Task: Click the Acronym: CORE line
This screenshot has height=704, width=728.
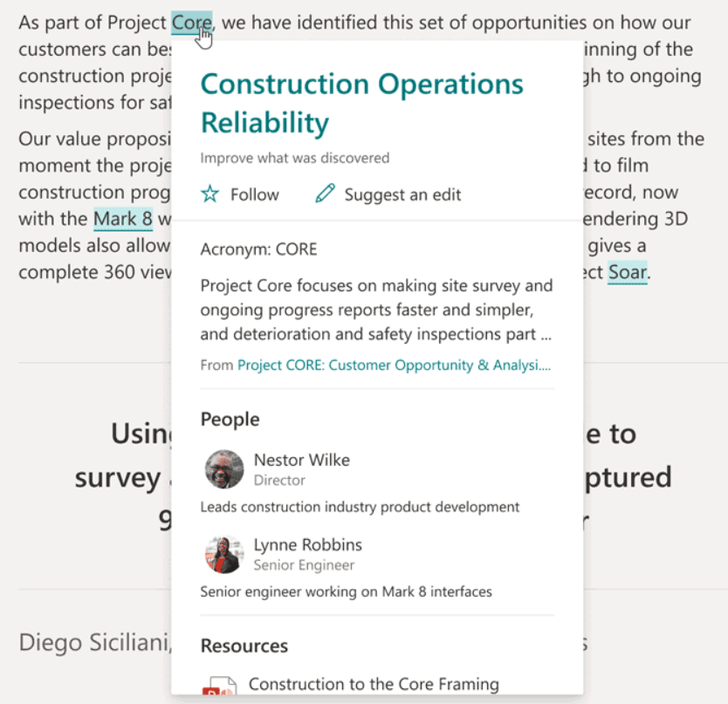Action: [258, 249]
